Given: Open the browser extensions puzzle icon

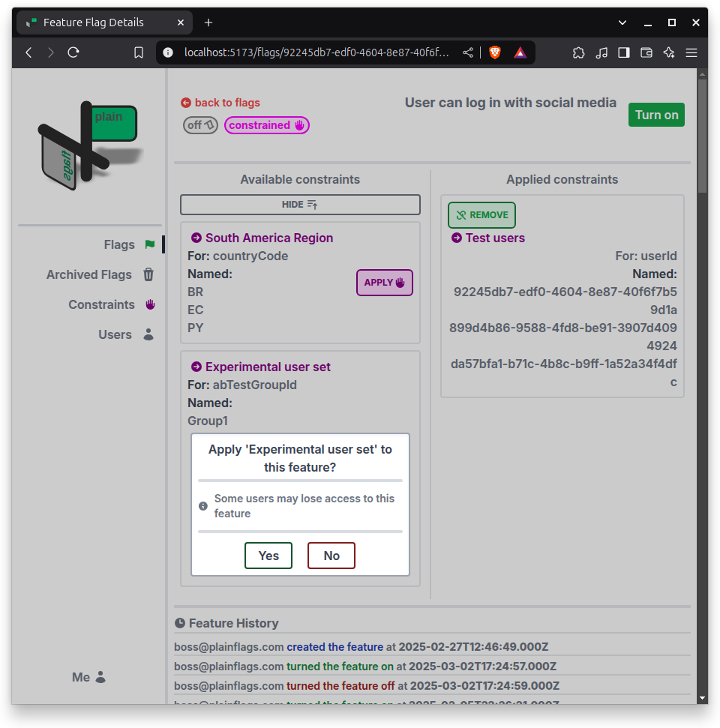Looking at the screenshot, I should [x=578, y=52].
